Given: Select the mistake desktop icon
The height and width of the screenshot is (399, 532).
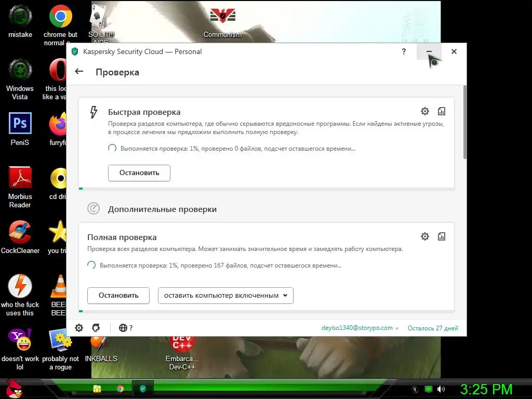Looking at the screenshot, I should pos(20,21).
